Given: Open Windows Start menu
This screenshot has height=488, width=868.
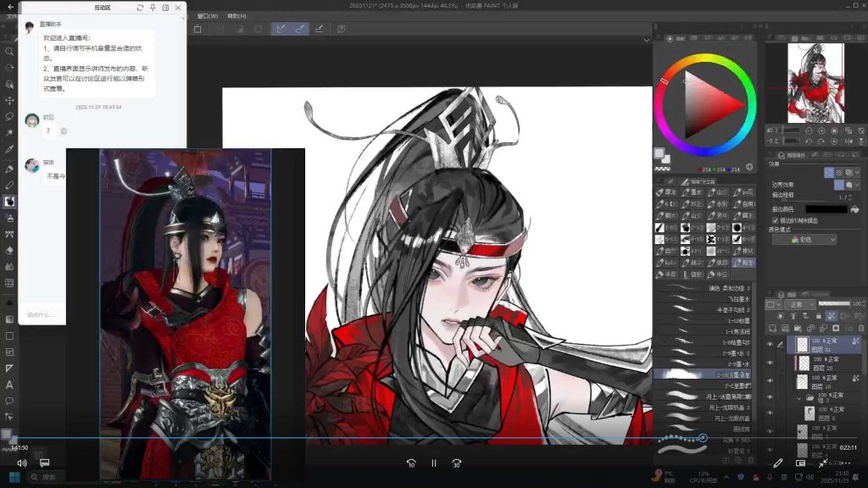Looking at the screenshot, I should point(15,477).
